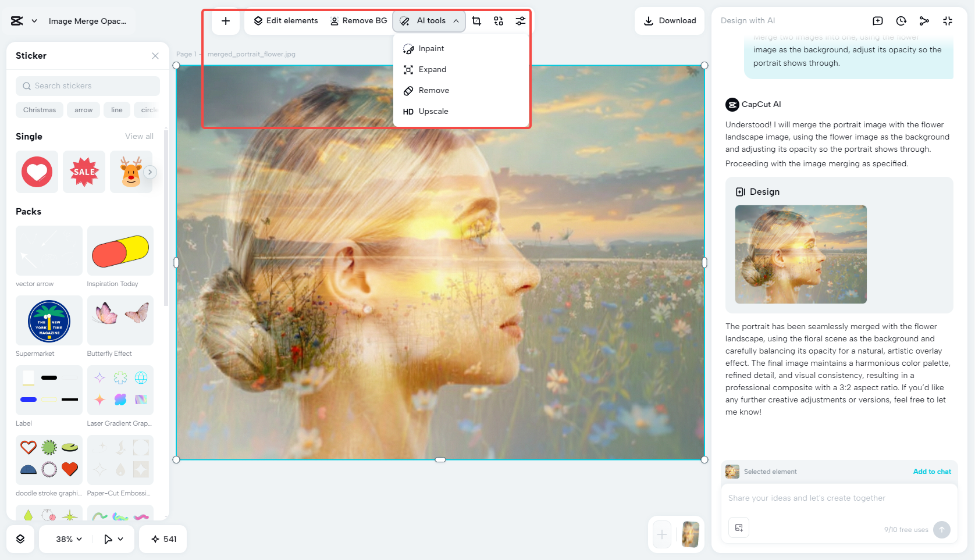This screenshot has height=560, width=975.
Task: Click View all for Single stickers
Action: [x=140, y=137]
